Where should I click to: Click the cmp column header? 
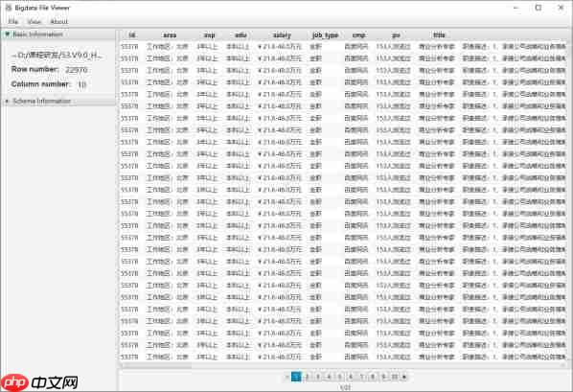[x=358, y=35]
